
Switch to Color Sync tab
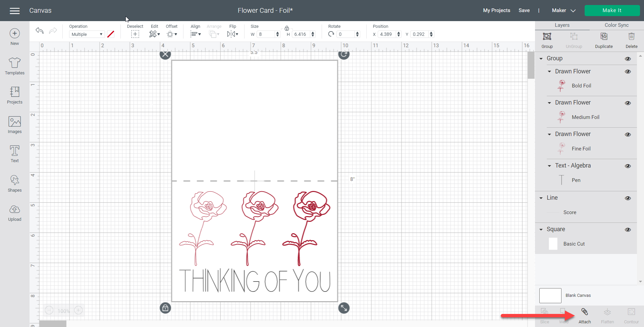coord(616,25)
